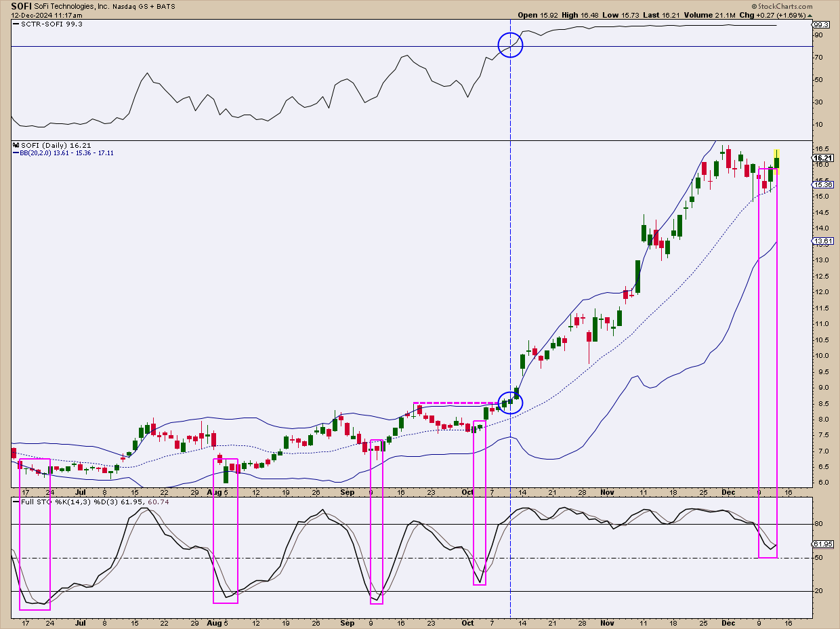Click the SOFI (Daily) 16.21 price legend

point(51,145)
